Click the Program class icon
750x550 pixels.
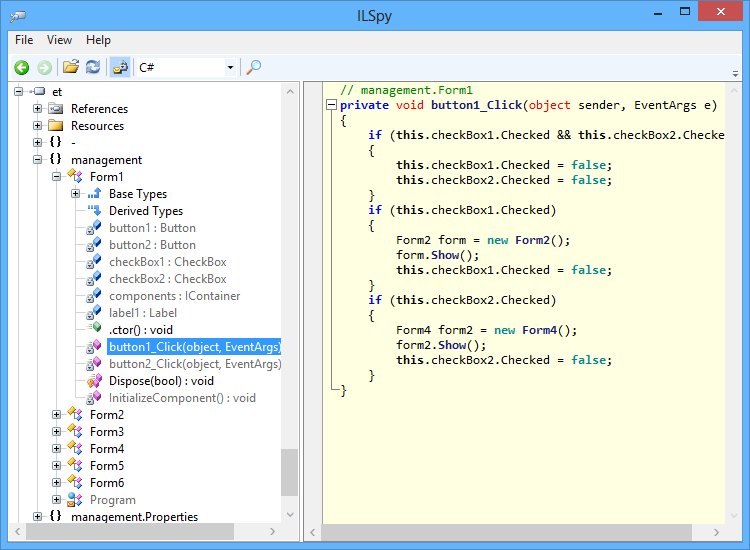coord(75,500)
